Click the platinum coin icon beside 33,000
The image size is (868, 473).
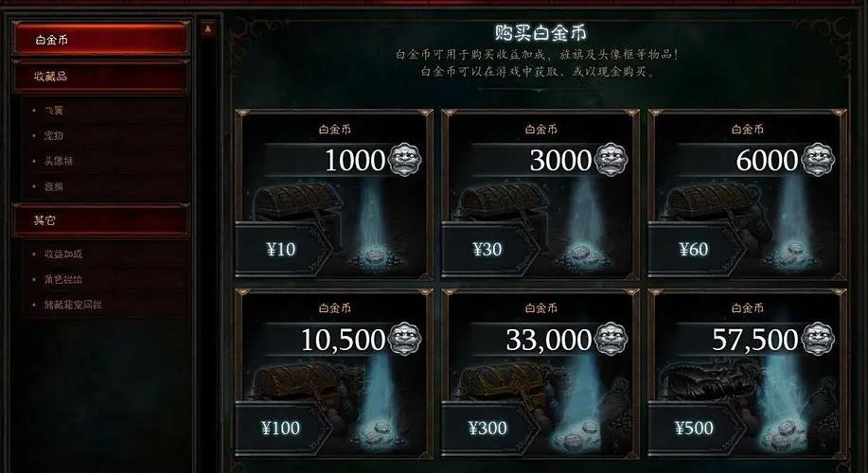[611, 339]
